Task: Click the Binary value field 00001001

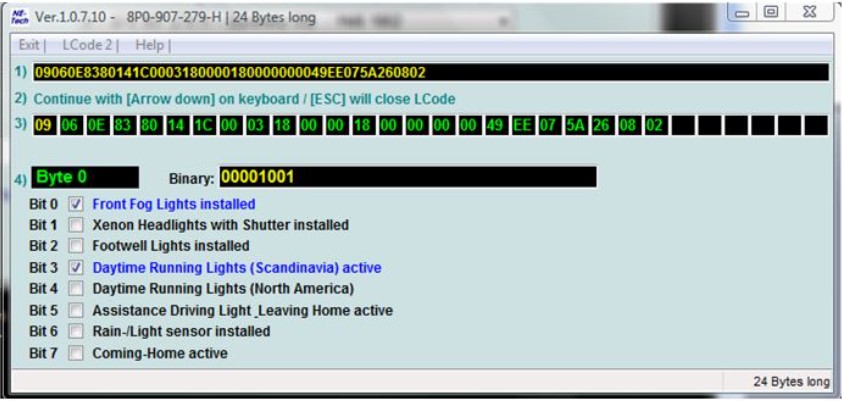Action: tap(408, 177)
